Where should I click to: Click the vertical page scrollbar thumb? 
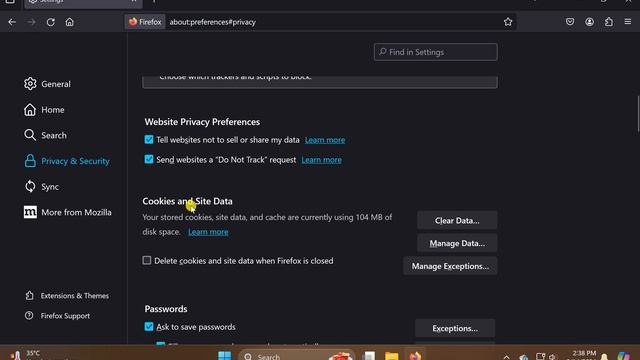(638, 114)
